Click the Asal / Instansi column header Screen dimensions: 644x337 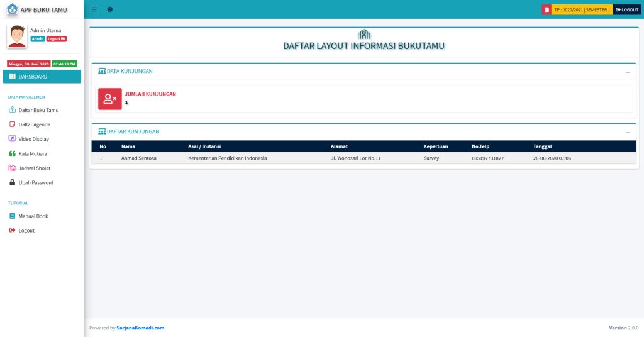(204, 146)
